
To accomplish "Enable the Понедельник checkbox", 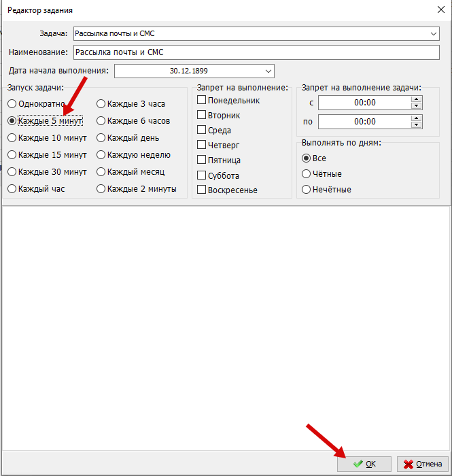I will [202, 101].
